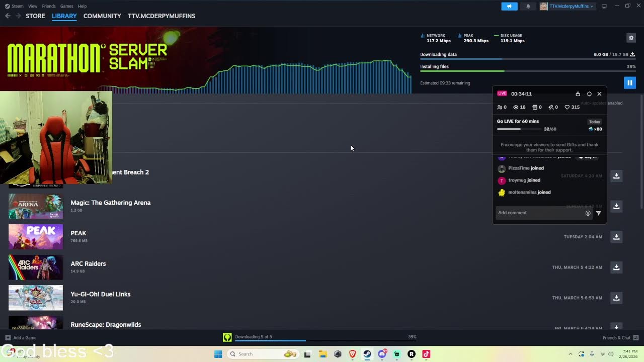Click troymug joined chat message
The width and height of the screenshot is (644, 362).
pyautogui.click(x=524, y=180)
